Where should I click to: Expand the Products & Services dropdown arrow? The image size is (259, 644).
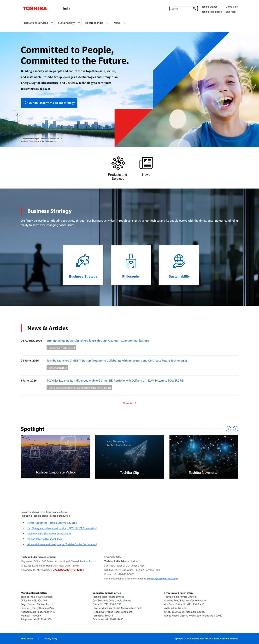click(52, 23)
